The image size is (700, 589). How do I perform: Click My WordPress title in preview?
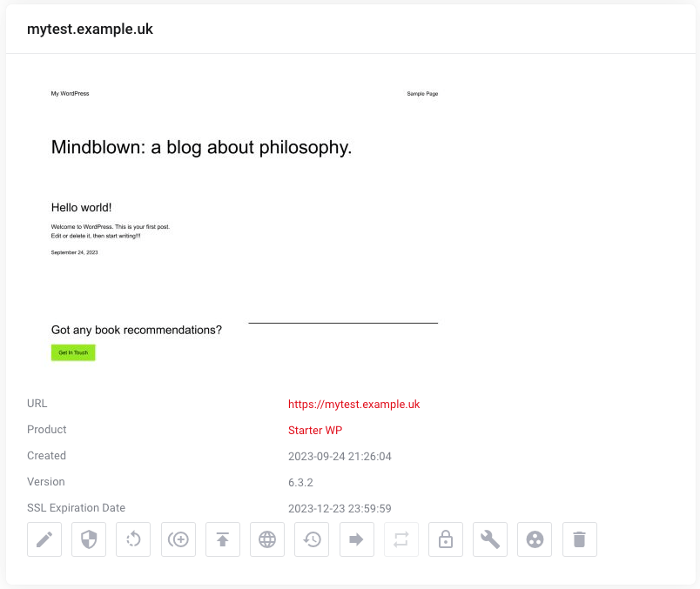point(71,93)
